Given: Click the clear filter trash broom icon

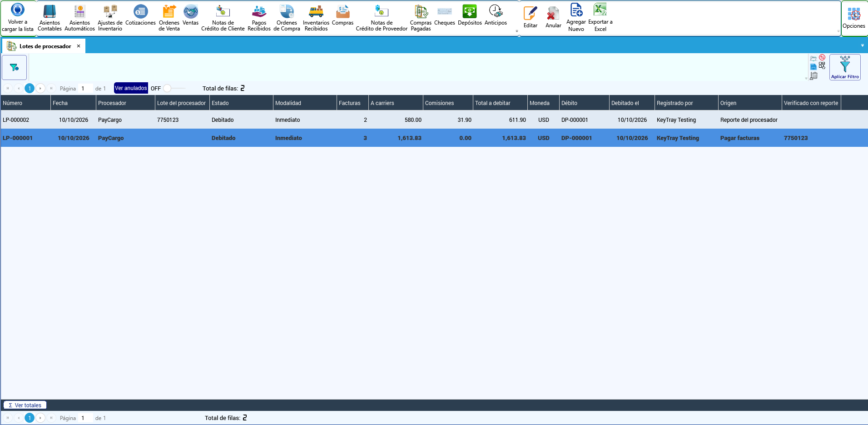Looking at the screenshot, I should tap(814, 75).
